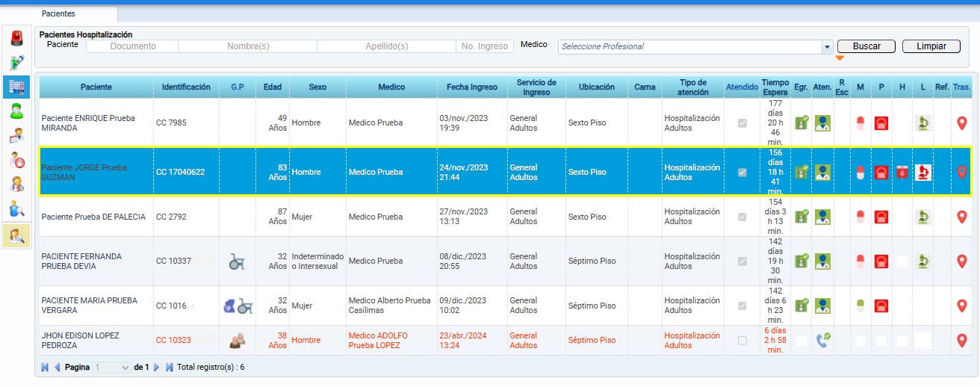This screenshot has height=387, width=980.
Task: Focus the Documento input field
Action: coord(133,46)
